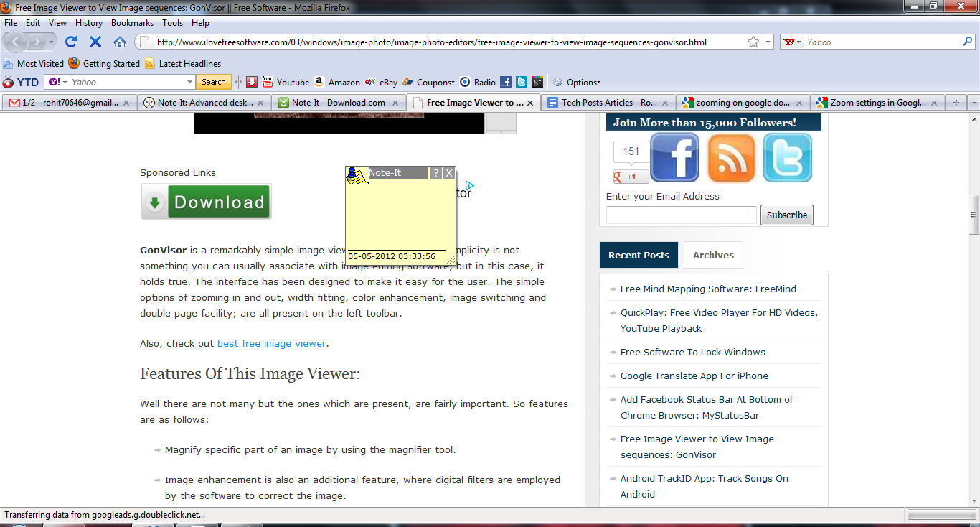This screenshot has height=527, width=980.
Task: Switch to the Archives sidebar tab
Action: [x=713, y=255]
